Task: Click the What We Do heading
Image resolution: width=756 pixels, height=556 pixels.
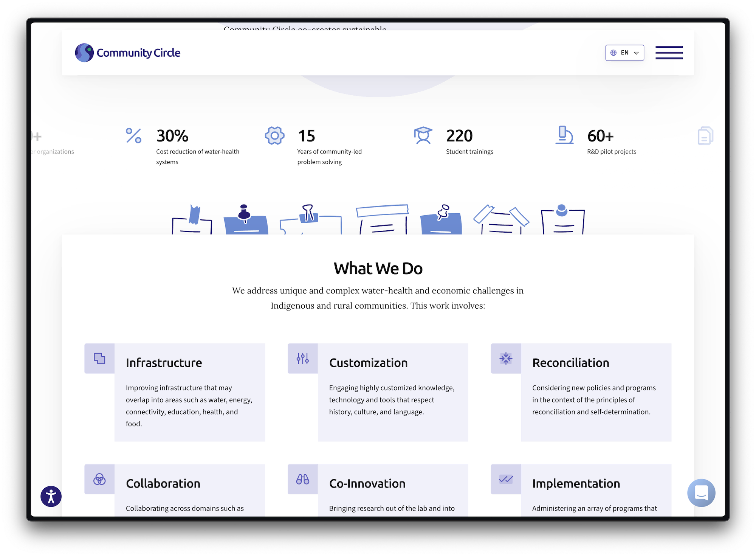Action: coord(378,268)
